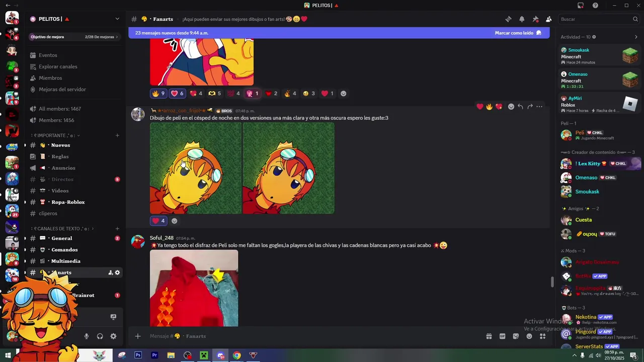The width and height of the screenshot is (644, 362).
Task: Toggle heart reaction with count 4 under grass drawing
Action: coord(158,221)
